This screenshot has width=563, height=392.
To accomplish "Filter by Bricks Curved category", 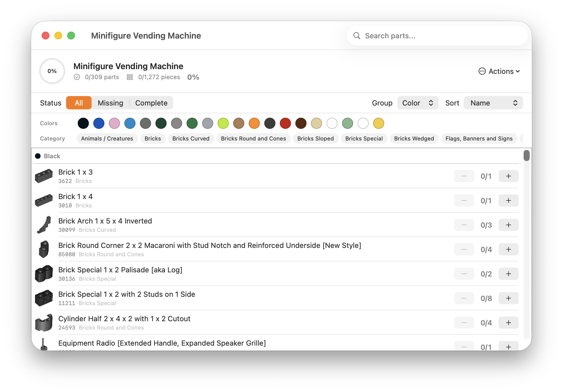I will click(x=191, y=139).
